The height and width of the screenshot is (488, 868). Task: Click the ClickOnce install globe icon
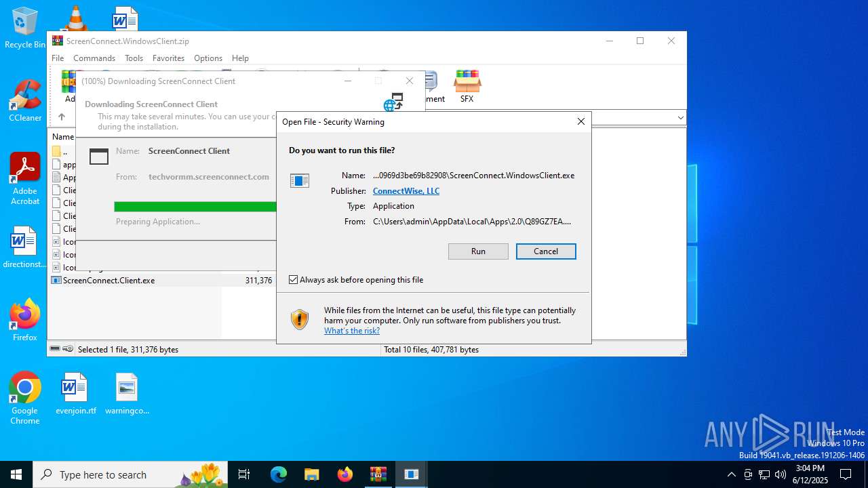(x=393, y=102)
